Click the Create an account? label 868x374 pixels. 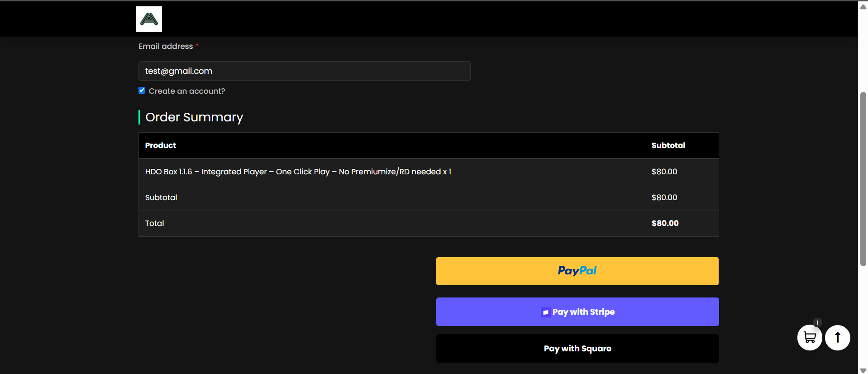tap(187, 91)
